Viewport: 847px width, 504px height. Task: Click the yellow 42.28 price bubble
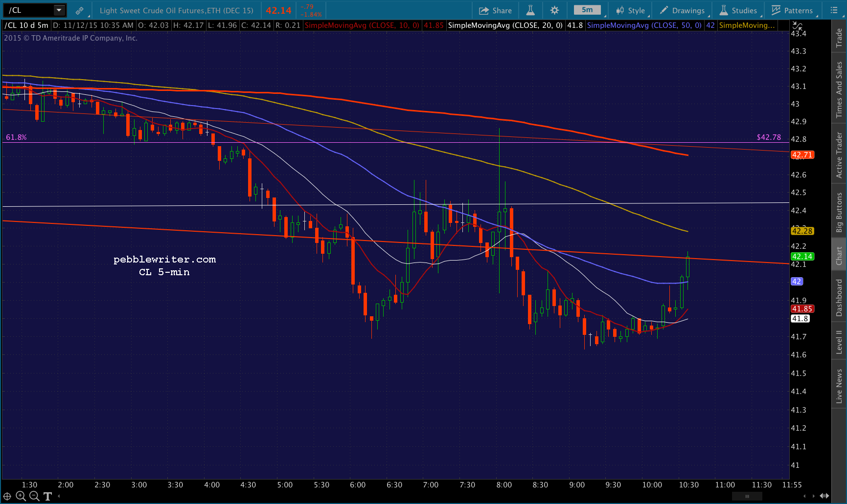coord(802,231)
